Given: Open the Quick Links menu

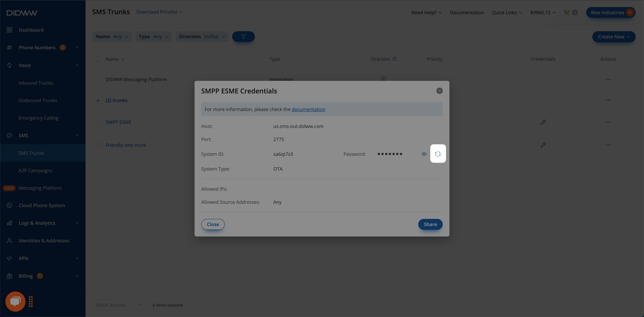Looking at the screenshot, I should [507, 13].
